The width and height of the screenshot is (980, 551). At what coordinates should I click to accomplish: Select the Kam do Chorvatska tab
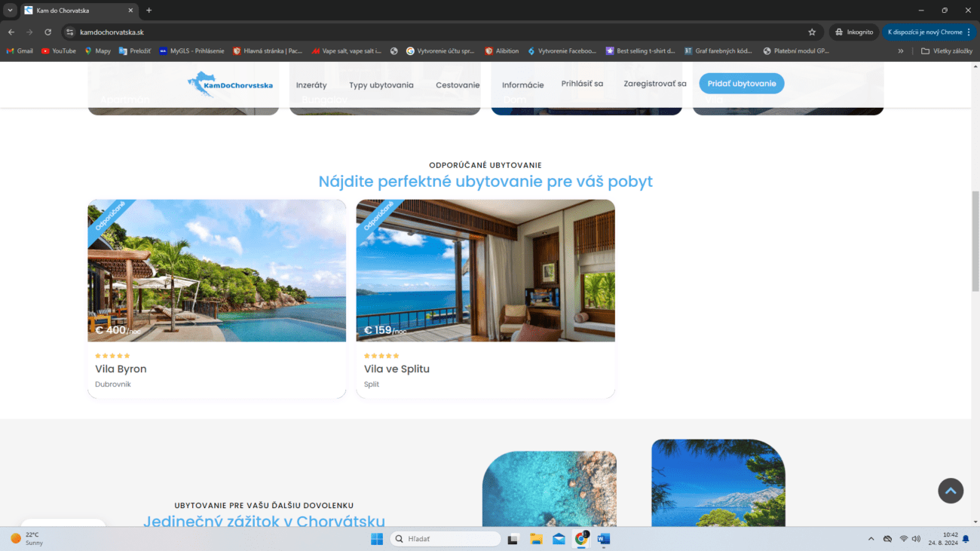78,11
